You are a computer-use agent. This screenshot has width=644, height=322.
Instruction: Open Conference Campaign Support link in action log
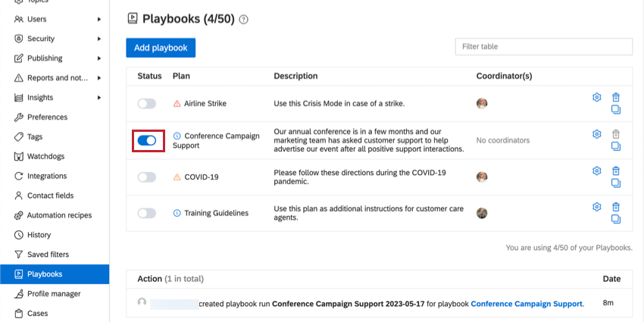[527, 304]
